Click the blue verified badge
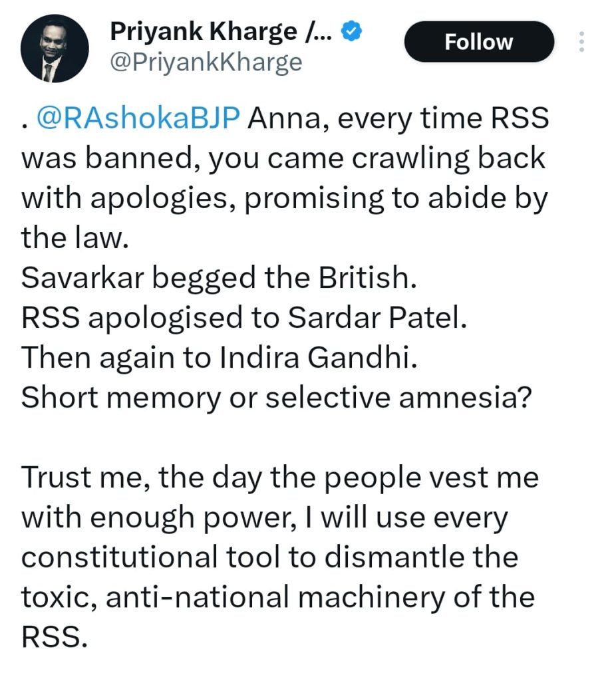Screen dimensions: 616x681 pos(351,31)
